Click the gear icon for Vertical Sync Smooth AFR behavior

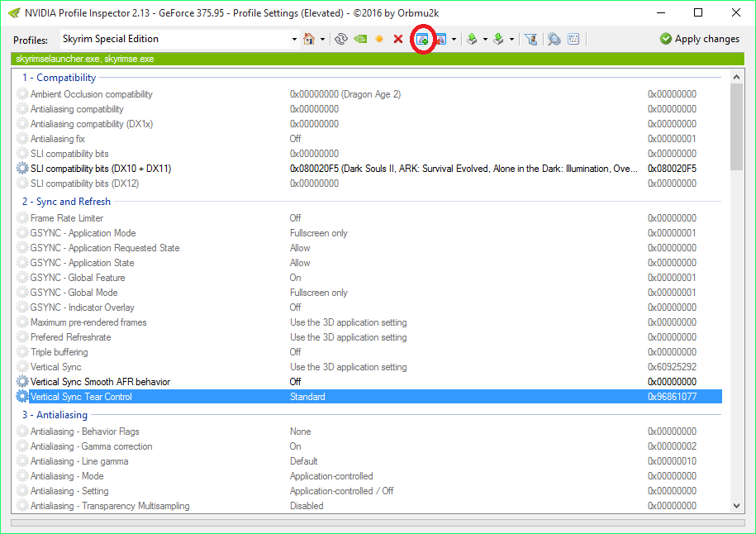[22, 382]
